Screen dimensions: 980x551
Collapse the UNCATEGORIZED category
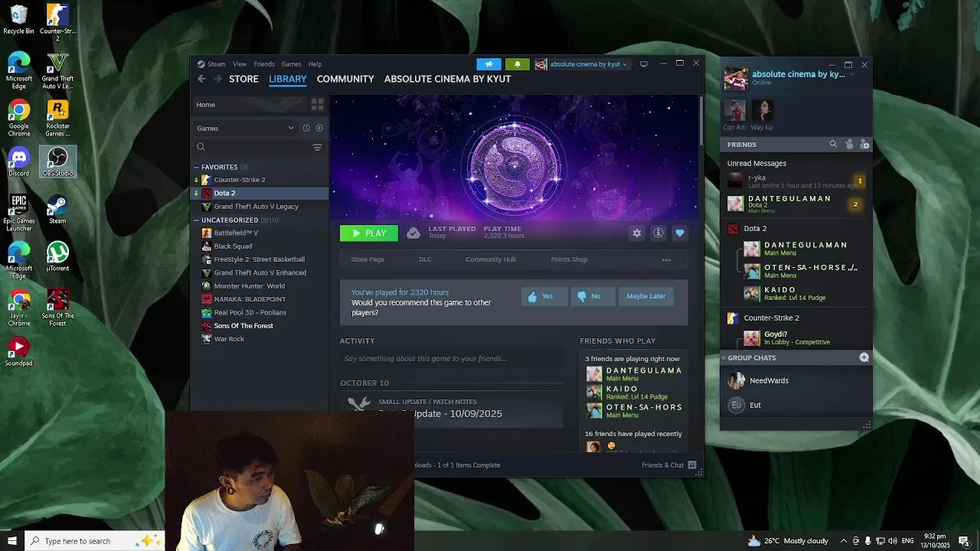[x=196, y=220]
